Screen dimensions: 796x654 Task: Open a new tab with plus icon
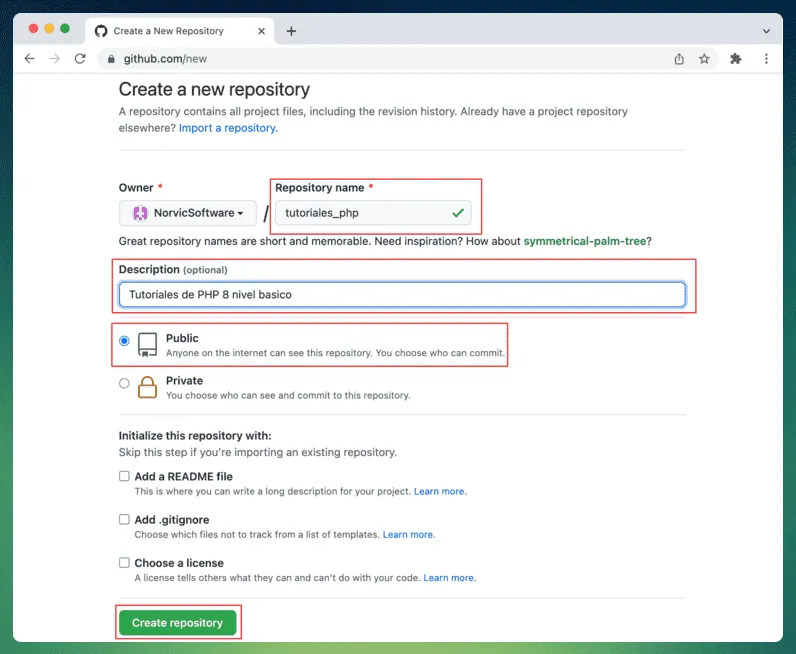pos(291,31)
